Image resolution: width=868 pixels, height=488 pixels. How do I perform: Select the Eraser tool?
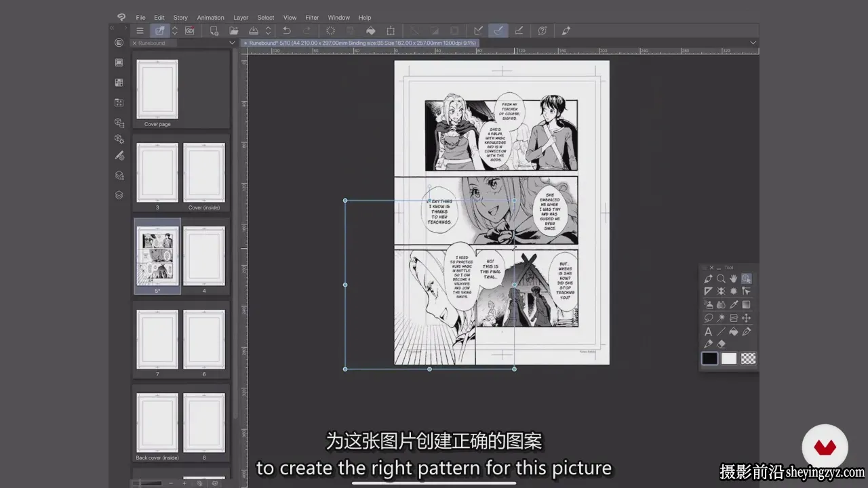721,344
